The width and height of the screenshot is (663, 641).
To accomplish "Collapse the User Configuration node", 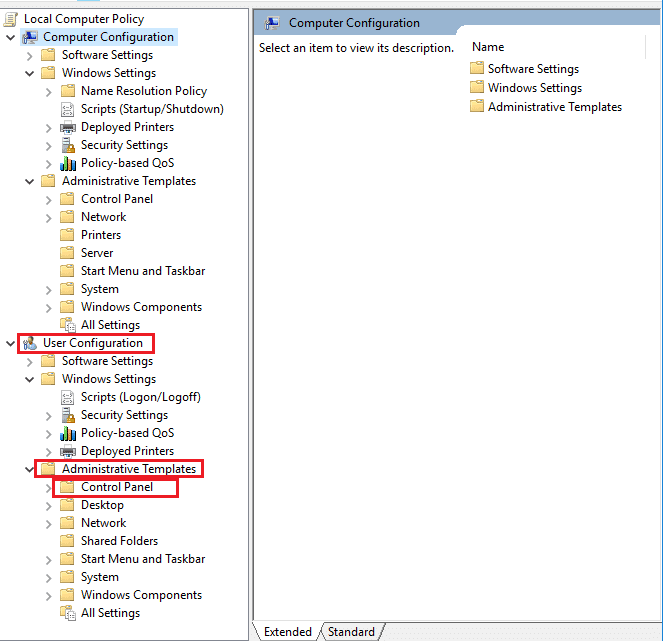I will [x=11, y=344].
